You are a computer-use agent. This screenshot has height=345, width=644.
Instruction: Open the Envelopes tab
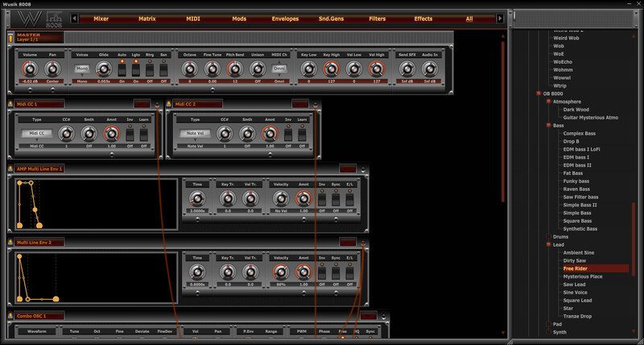click(285, 18)
